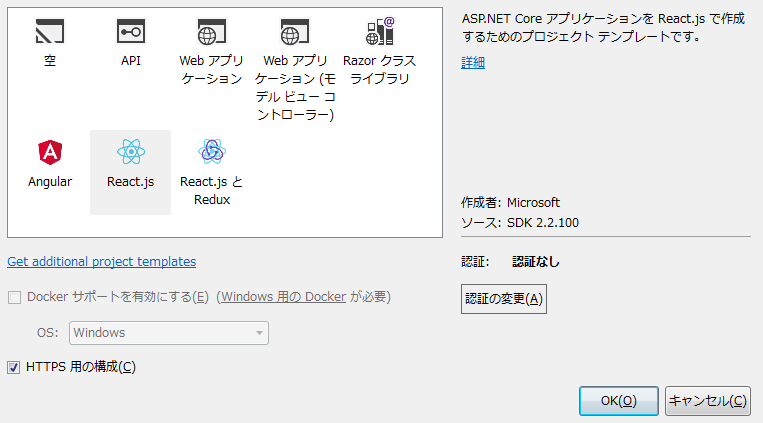Open Get additional project templates link
Screen dimensions: 763x423
pos(102,261)
